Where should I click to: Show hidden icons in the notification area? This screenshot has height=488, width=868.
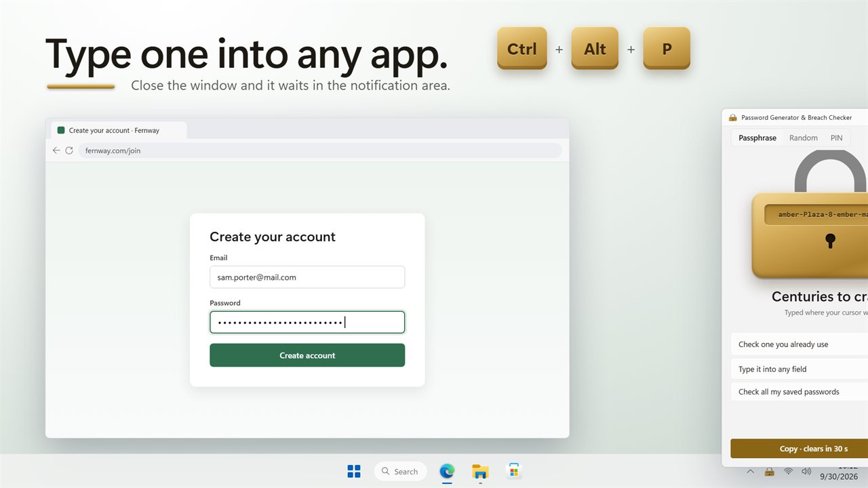751,472
